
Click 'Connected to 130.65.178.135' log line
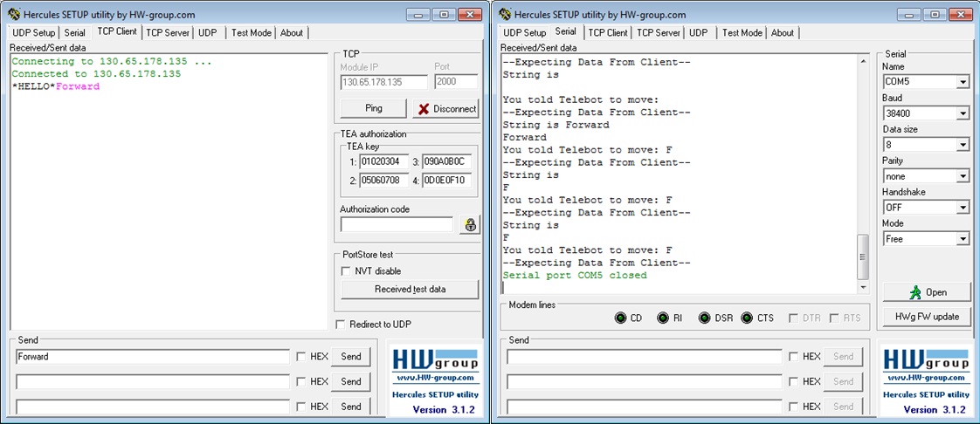[x=96, y=73]
